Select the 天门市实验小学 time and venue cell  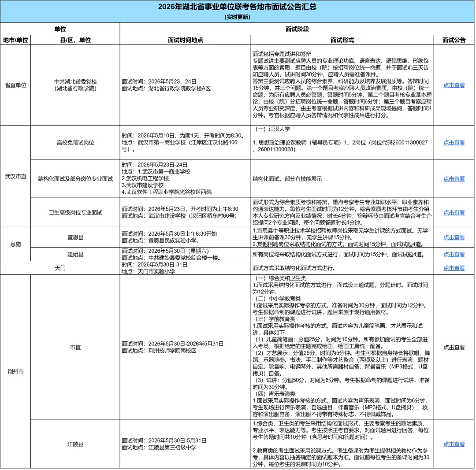[x=185, y=268]
